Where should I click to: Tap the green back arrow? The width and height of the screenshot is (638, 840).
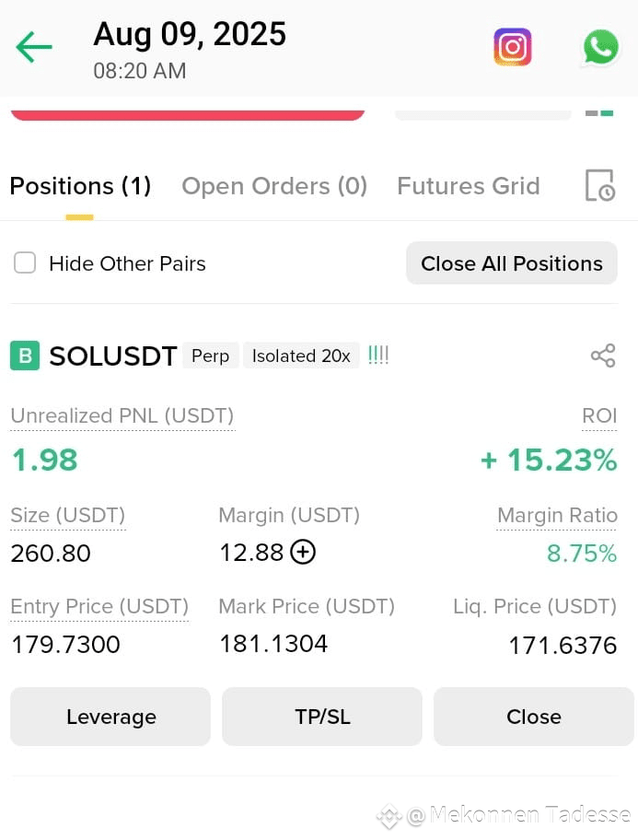34,47
